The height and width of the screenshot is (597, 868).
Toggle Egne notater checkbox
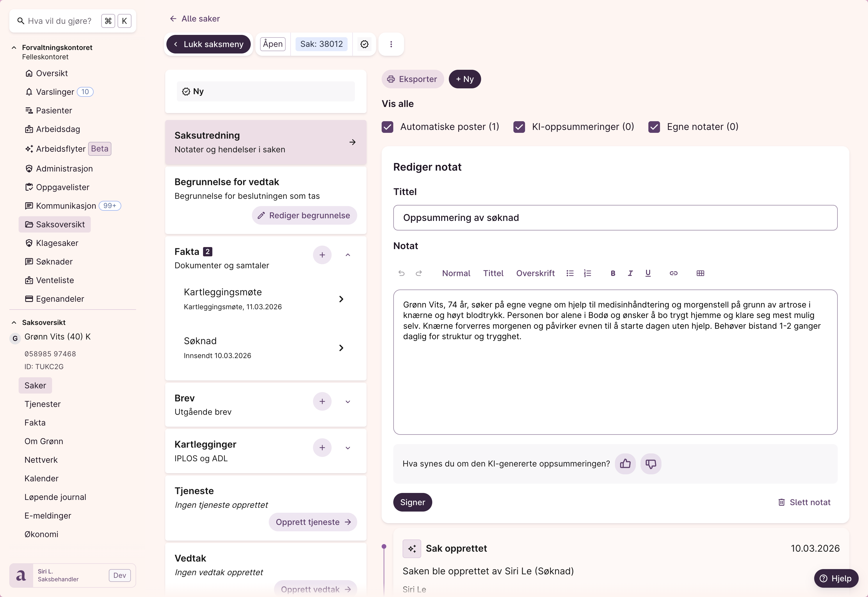click(x=654, y=127)
